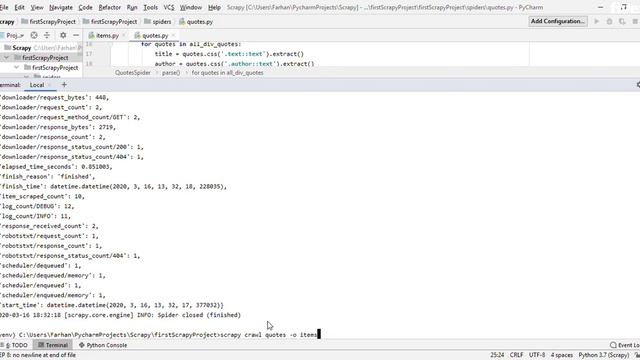The image size is (640, 360).
Task: Add a new terminal session with plus
Action: click(64, 84)
